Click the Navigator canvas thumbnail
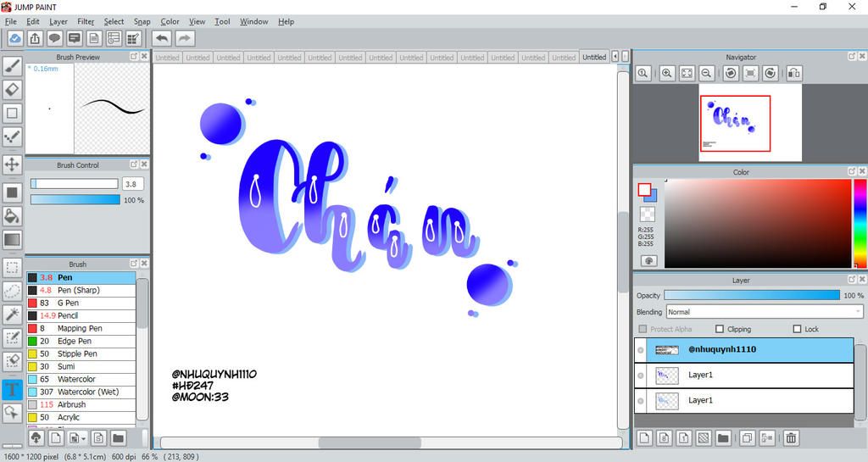This screenshot has height=462, width=868. tap(750, 123)
